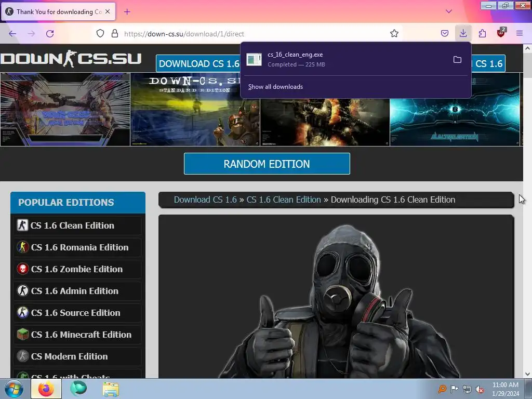Bookmark this page with the star
Screen dimensions: 532x399
[394, 34]
